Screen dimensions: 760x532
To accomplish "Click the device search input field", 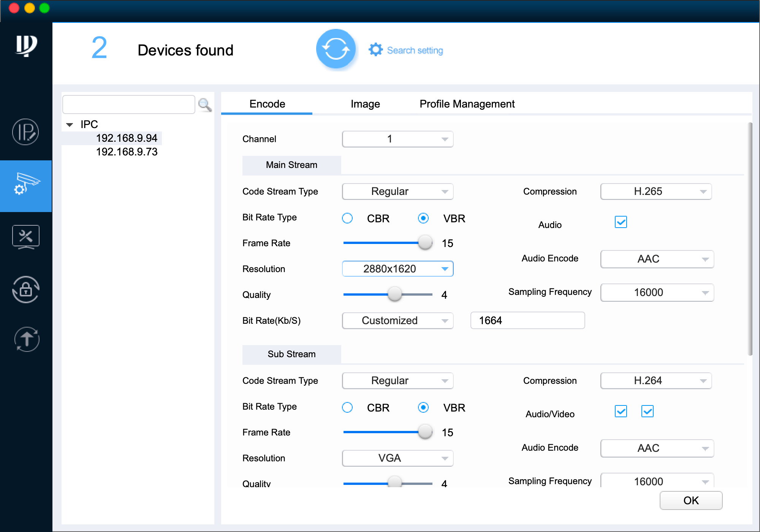I will point(129,105).
